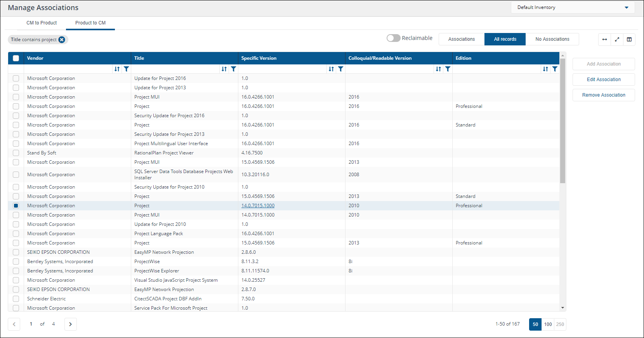
Task: Sort the Vendor column using sort icon
Action: coord(117,69)
